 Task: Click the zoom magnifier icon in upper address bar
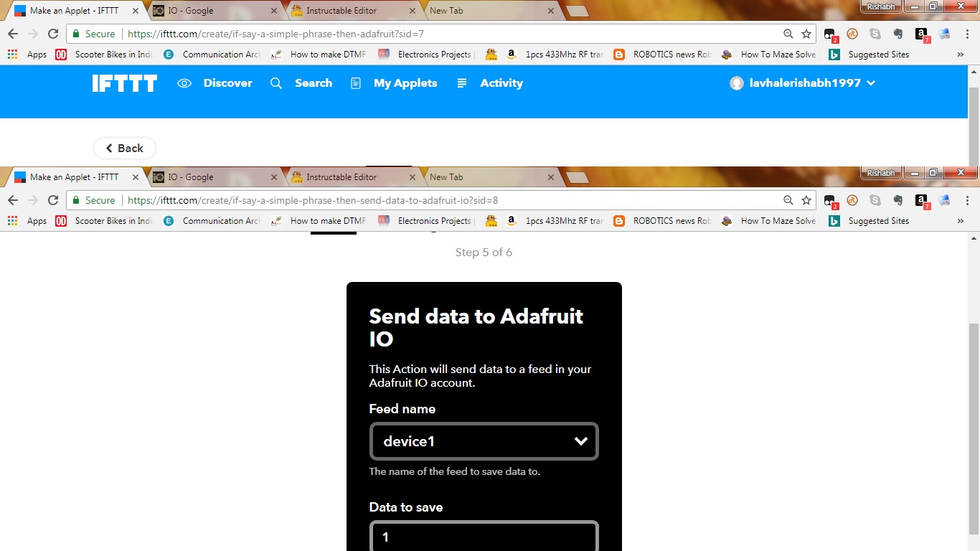point(788,34)
